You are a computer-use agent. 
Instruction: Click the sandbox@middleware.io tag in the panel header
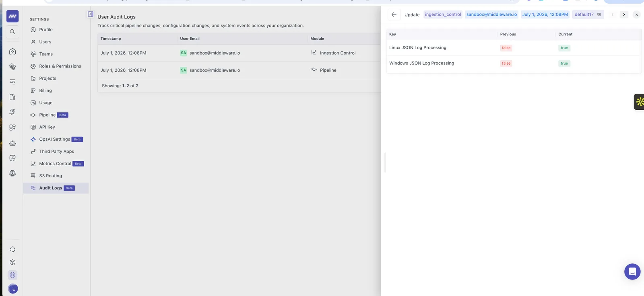491,14
